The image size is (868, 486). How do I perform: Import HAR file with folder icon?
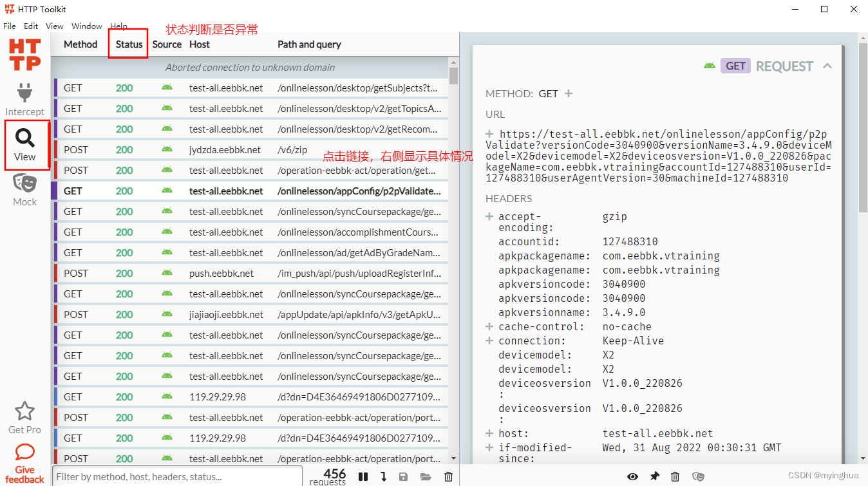426,477
